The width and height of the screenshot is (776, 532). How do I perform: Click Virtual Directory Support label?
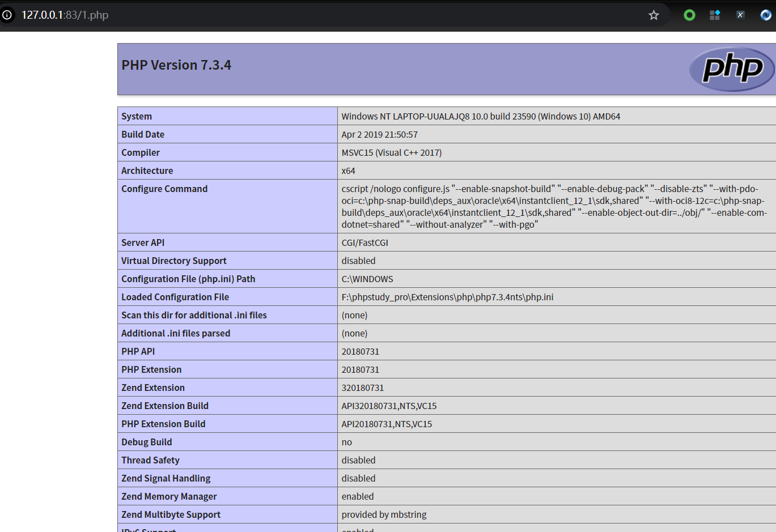[x=174, y=261]
